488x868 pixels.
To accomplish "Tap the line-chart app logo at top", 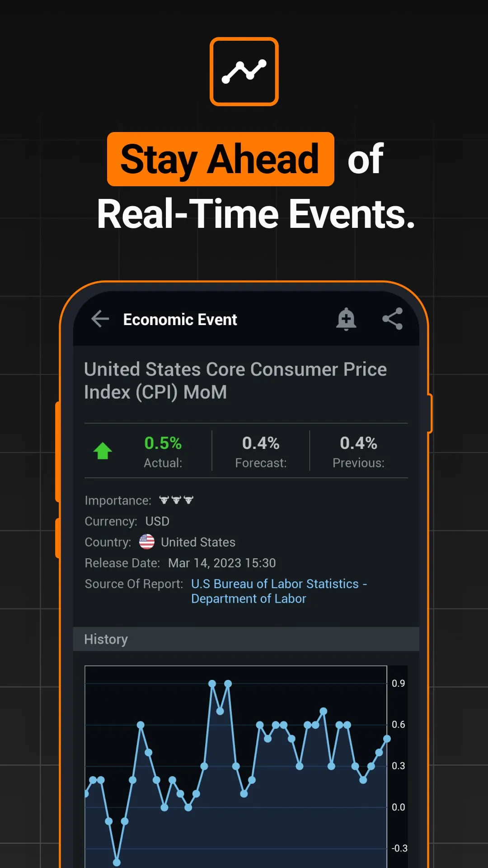I will coord(244,71).
